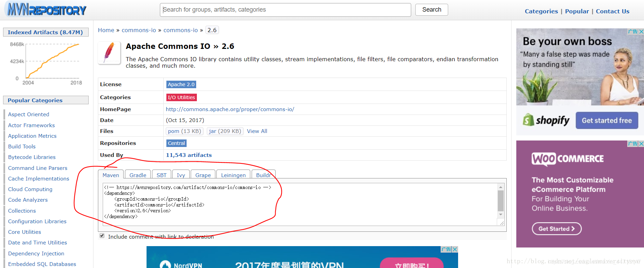Click the WooCommerce ad info label
644x268 pixels.
[x=633, y=144]
